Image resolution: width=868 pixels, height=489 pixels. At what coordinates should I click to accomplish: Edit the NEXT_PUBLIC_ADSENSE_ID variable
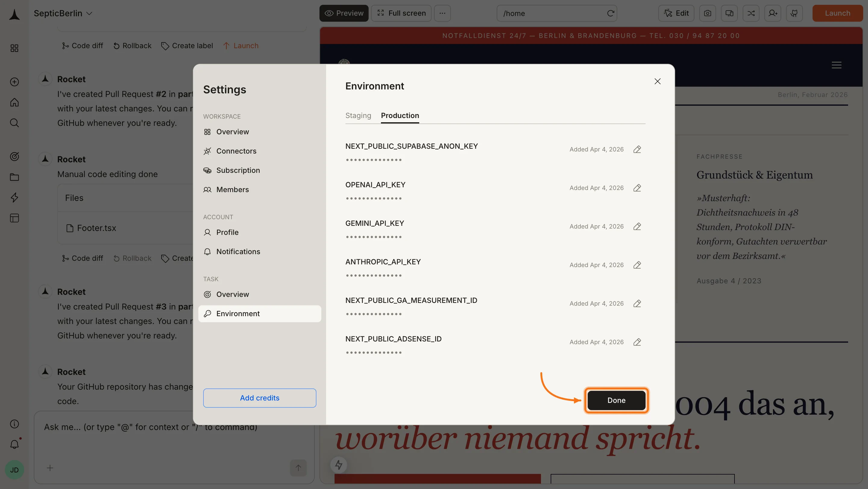(x=637, y=342)
